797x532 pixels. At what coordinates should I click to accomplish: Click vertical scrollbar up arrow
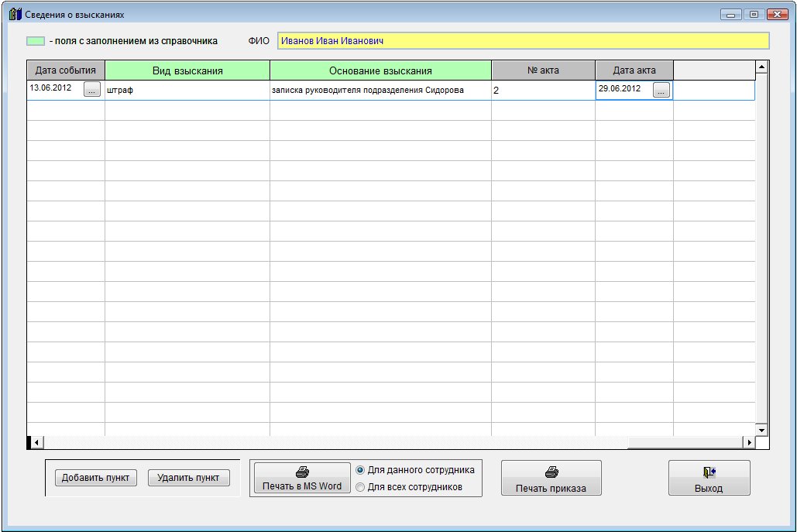coord(761,67)
